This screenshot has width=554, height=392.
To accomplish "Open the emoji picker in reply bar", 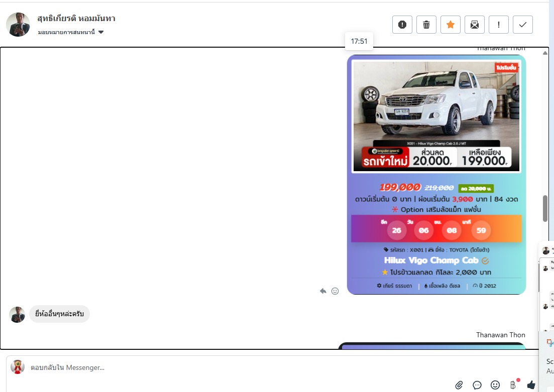I will [495, 385].
